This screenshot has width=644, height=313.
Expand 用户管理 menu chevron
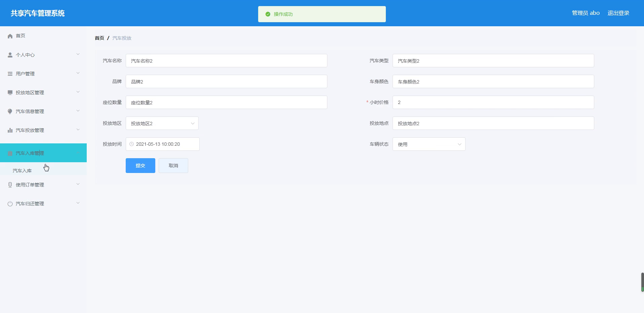click(78, 73)
